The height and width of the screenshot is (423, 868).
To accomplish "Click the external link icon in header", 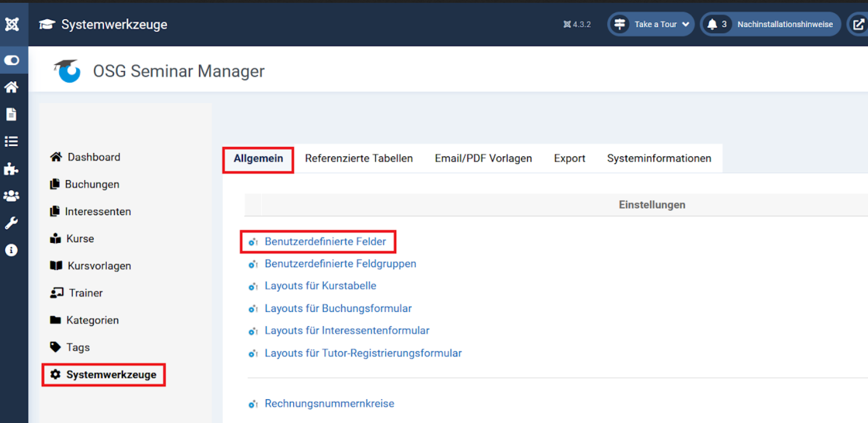I will click(858, 24).
